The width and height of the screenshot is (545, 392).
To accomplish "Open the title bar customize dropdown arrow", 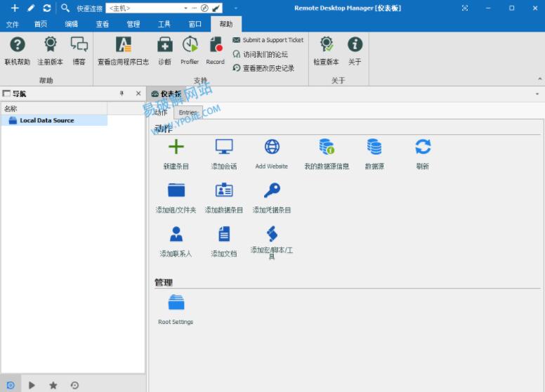I will [236, 8].
